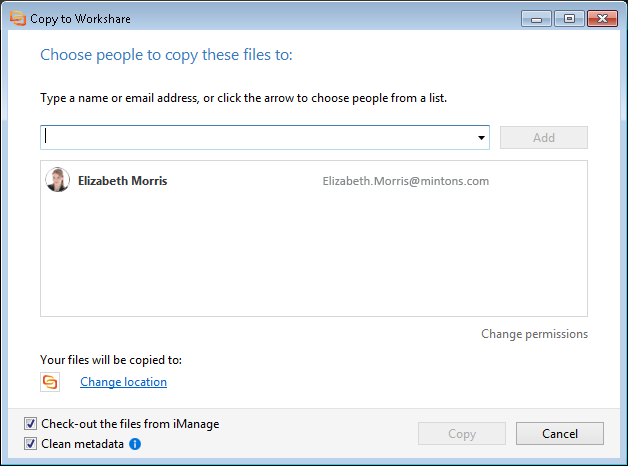Viewport: 628px width, 466px height.
Task: Open the Clean metadata info icon
Action: [x=135, y=444]
